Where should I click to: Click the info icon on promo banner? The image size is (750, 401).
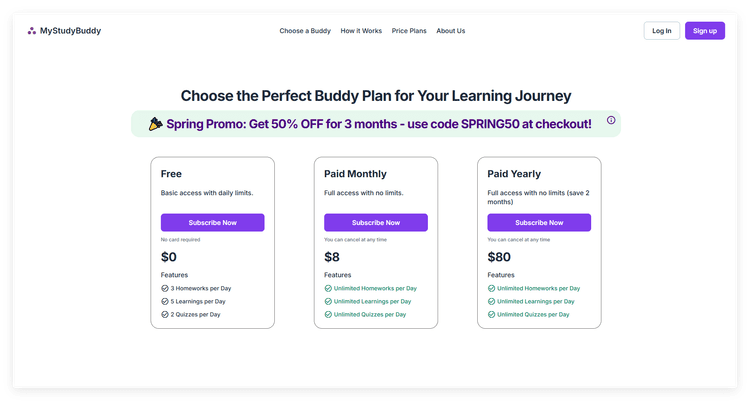[x=611, y=120]
